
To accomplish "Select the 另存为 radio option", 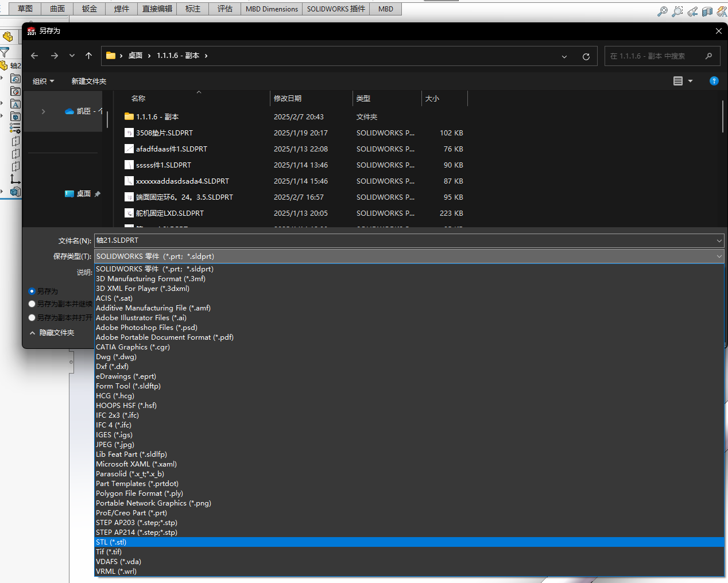I will (x=32, y=291).
